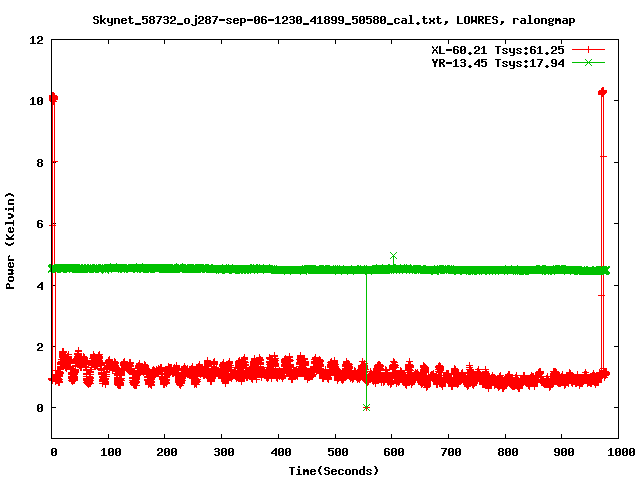Click the green legend line sample
Image resolution: width=640 pixels, height=480 pixels.
point(588,62)
